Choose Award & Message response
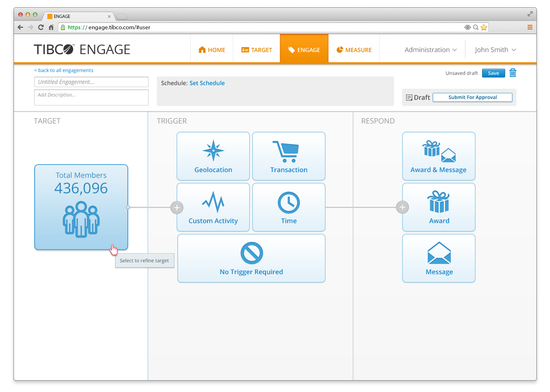This screenshot has height=392, width=550. click(439, 156)
